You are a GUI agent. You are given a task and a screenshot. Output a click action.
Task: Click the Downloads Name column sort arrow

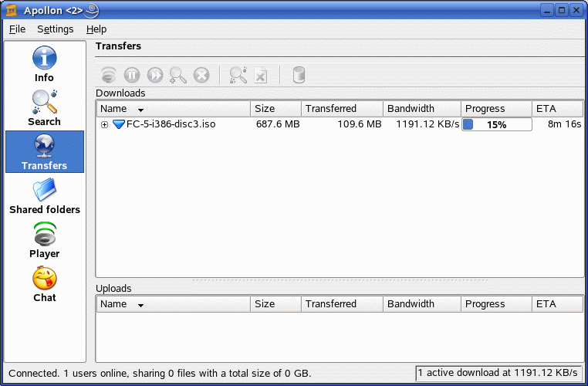[140, 110]
